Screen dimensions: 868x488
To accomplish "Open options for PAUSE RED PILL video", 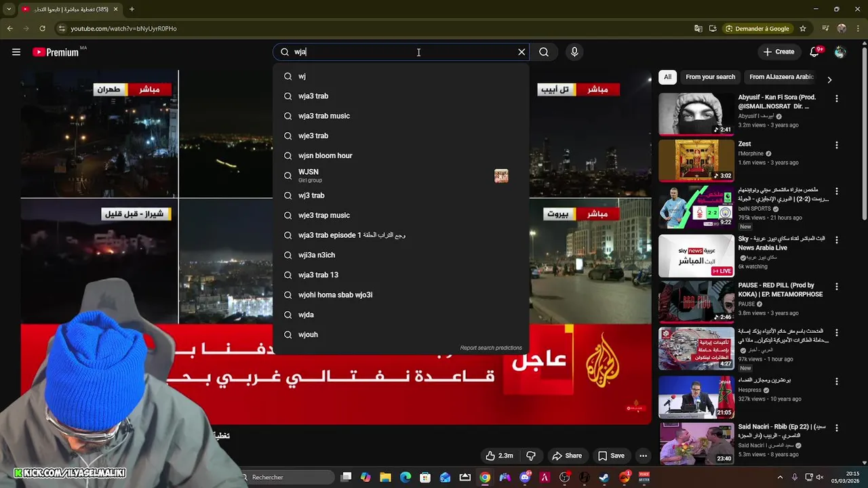I will (x=836, y=286).
